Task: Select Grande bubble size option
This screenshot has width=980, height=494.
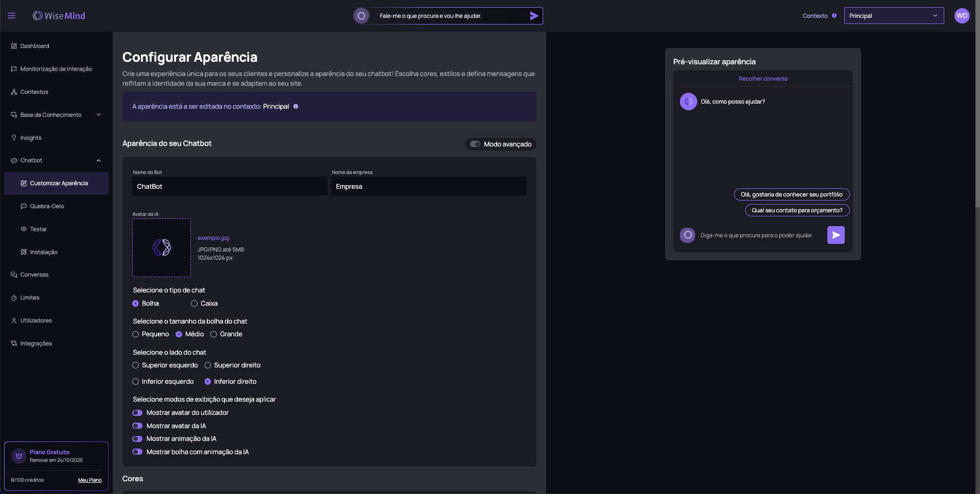Action: tap(214, 334)
